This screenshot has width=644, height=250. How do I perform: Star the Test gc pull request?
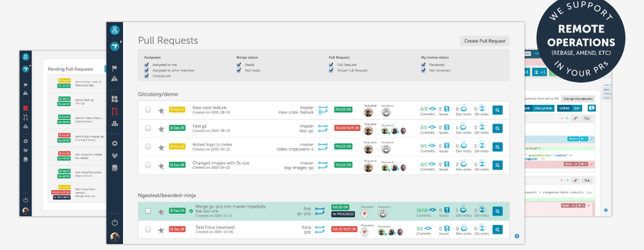coord(162,129)
